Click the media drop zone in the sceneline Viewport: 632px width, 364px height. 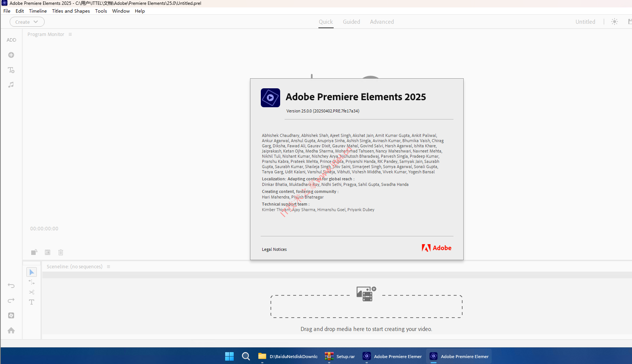pos(366,306)
